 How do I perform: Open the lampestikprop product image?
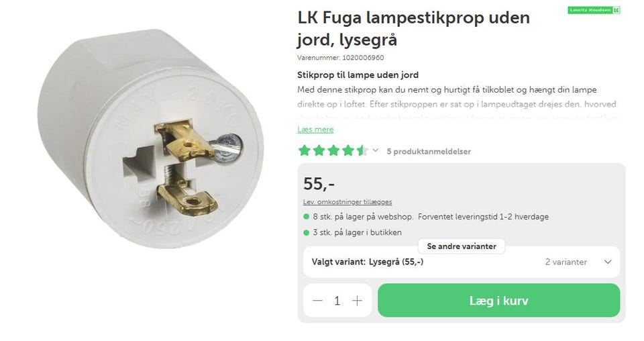point(150,138)
